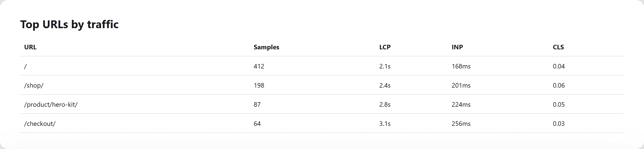Image resolution: width=644 pixels, height=149 pixels.
Task: Click the INP column header
Action: tap(457, 47)
